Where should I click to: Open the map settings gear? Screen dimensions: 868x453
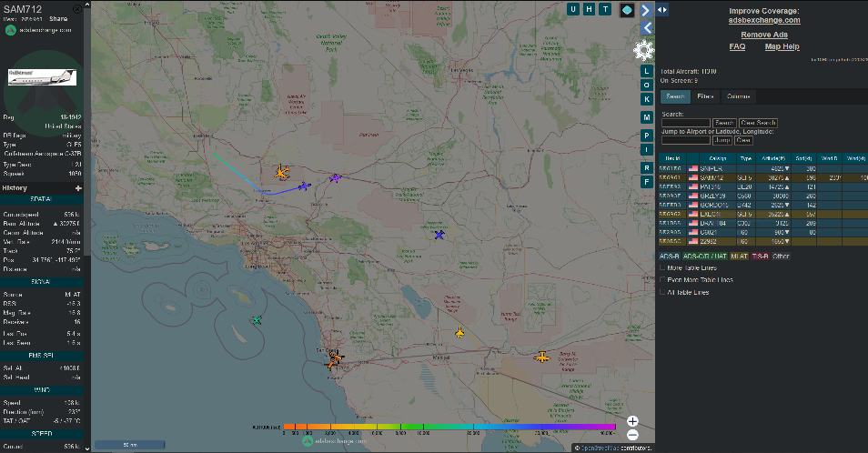(644, 50)
